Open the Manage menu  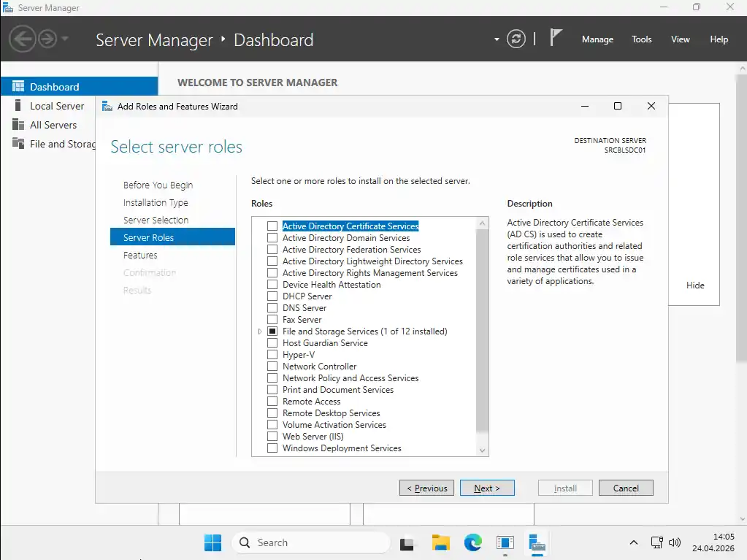click(x=597, y=39)
